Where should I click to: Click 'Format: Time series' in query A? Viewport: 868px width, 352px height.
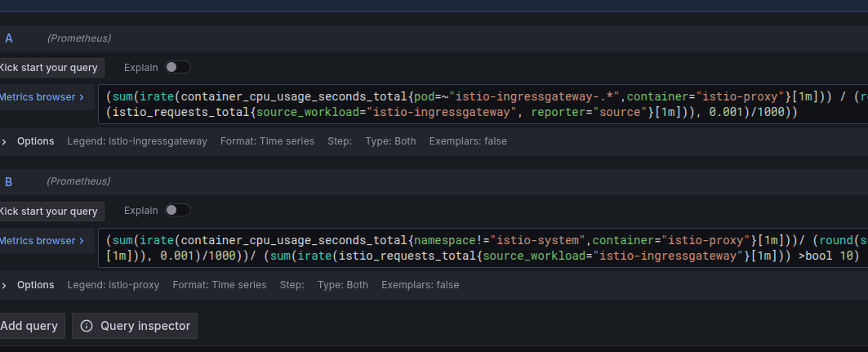[267, 141]
